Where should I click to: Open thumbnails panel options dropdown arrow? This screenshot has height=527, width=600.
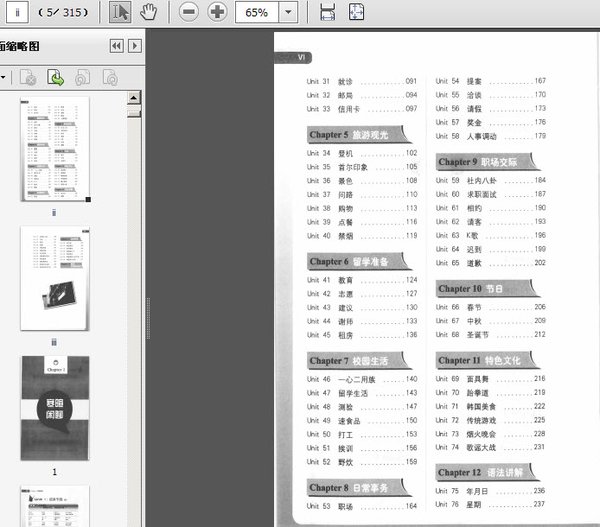pos(3,77)
